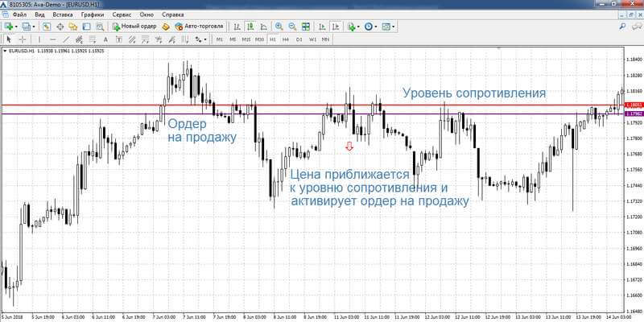The width and height of the screenshot is (644, 322).
Task: Expand the Profiles dropdown arrow
Action: click(34, 27)
